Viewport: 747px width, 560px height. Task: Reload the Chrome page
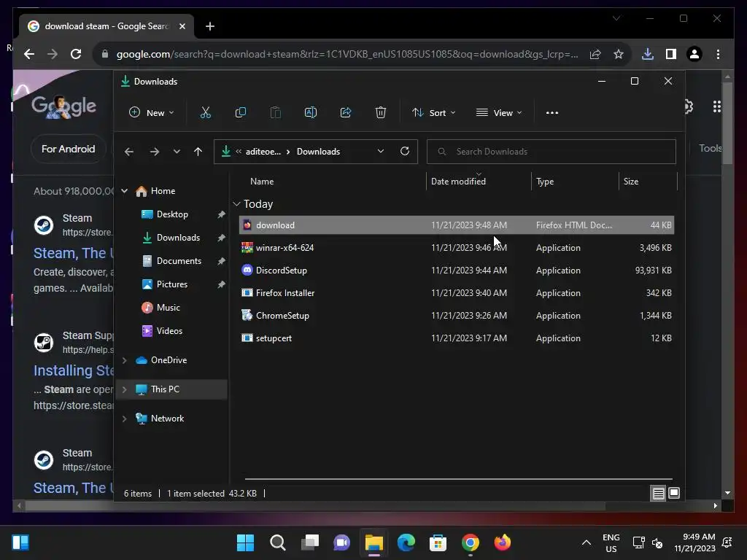(76, 54)
